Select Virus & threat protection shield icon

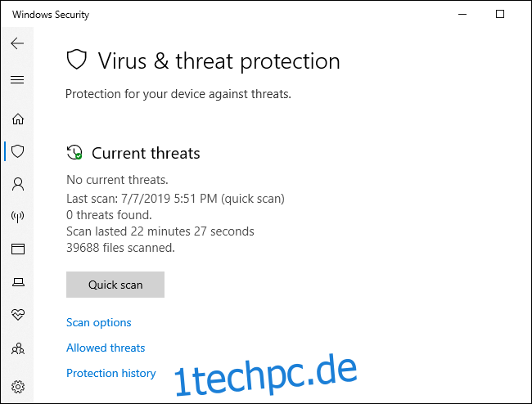point(18,151)
